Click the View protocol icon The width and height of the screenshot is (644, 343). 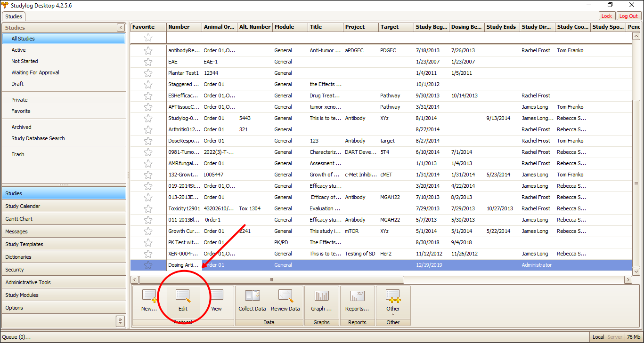point(216,296)
